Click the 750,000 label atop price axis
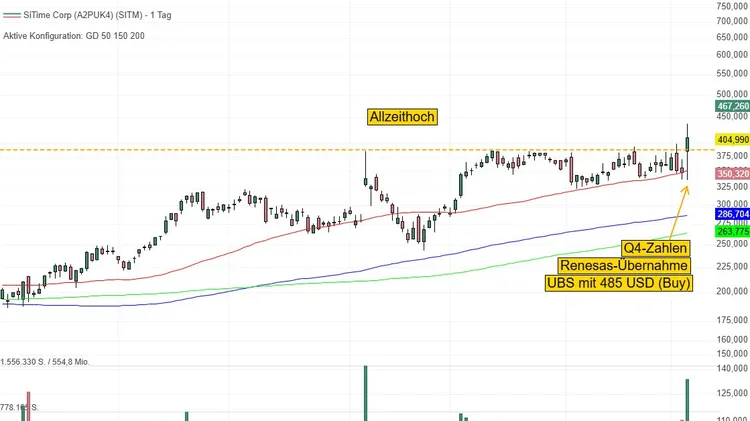 point(731,6)
